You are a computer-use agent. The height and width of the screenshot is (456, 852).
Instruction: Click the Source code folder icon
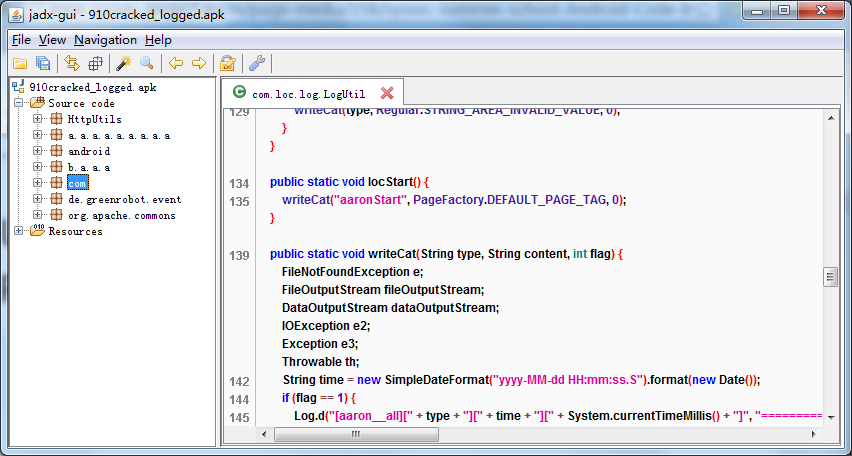pyautogui.click(x=38, y=103)
